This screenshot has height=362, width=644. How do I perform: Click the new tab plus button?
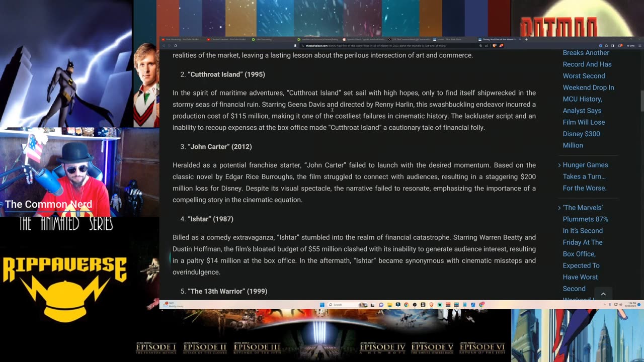click(526, 39)
